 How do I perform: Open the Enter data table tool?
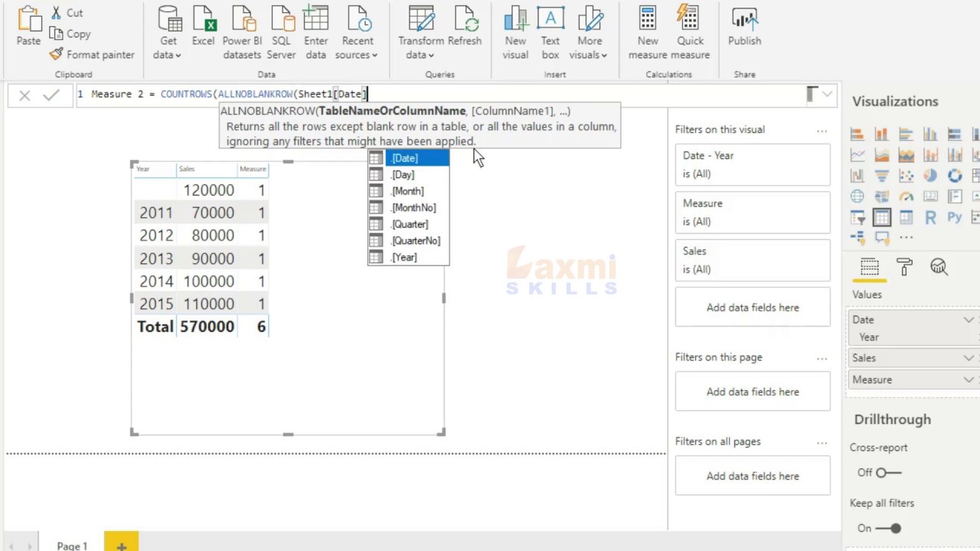coord(315,34)
